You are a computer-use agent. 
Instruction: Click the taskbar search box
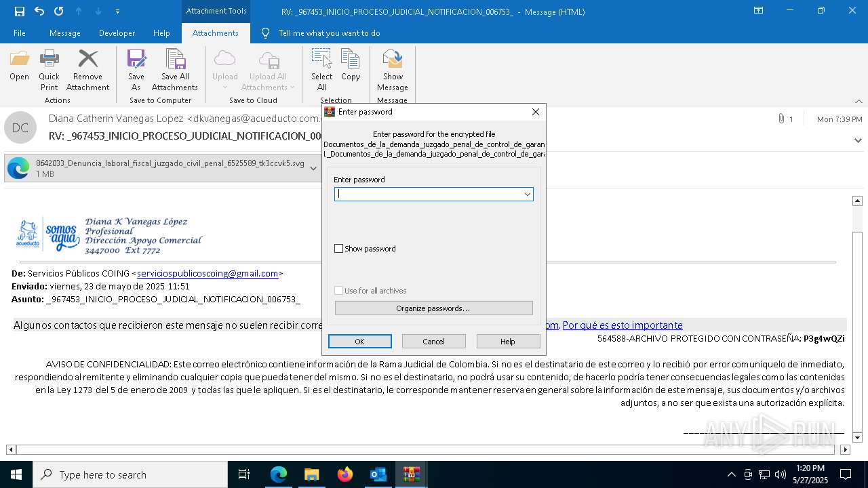[x=130, y=474]
